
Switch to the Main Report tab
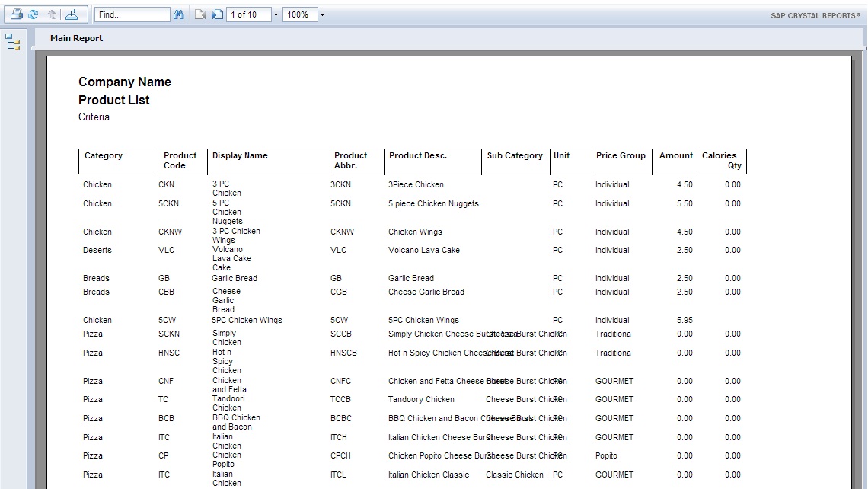(x=76, y=38)
